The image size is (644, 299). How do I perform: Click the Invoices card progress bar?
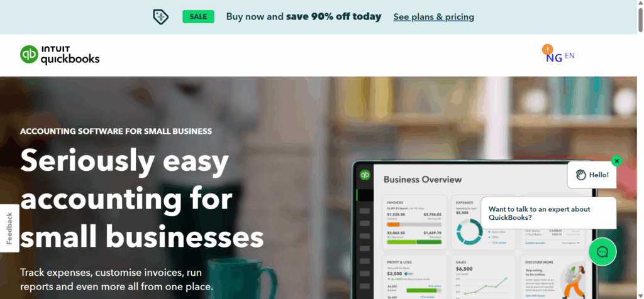tap(414, 225)
